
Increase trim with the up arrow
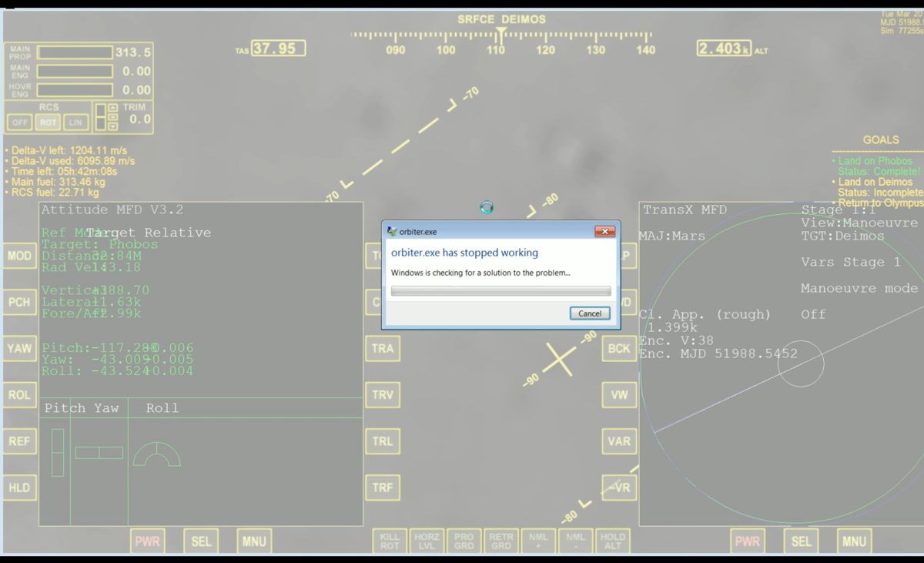point(113,107)
